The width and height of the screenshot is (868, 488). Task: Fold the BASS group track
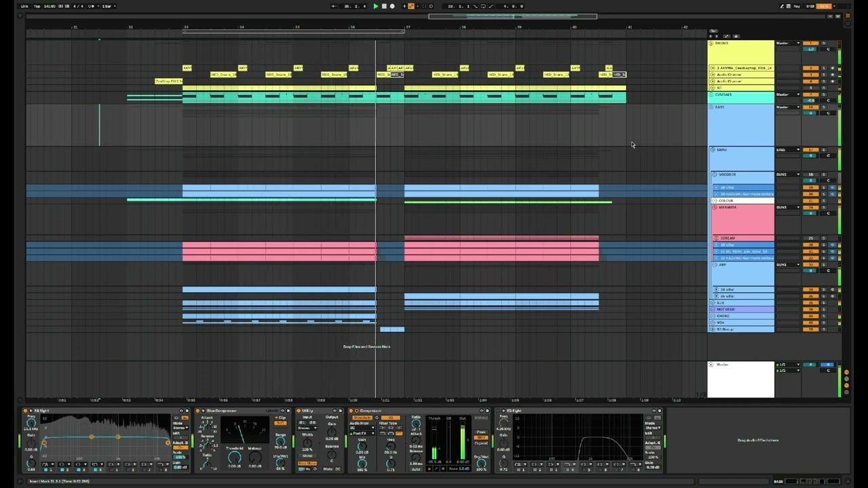click(x=711, y=107)
